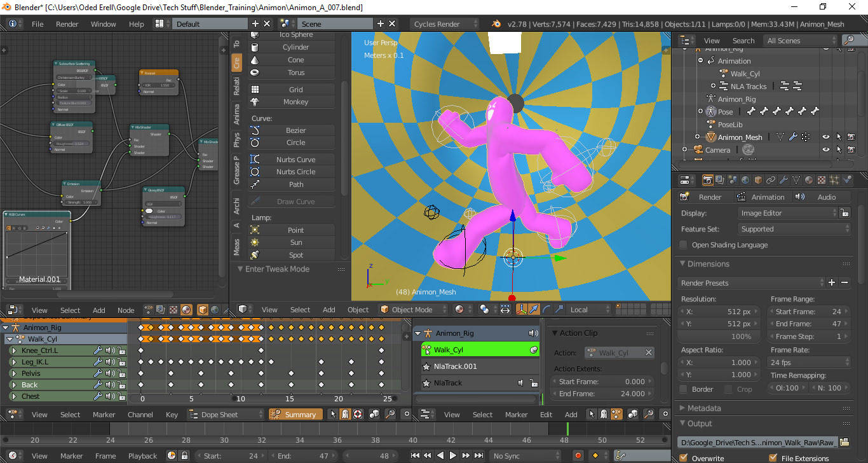
Task: Jump to the last frame in timeline
Action: 477,455
